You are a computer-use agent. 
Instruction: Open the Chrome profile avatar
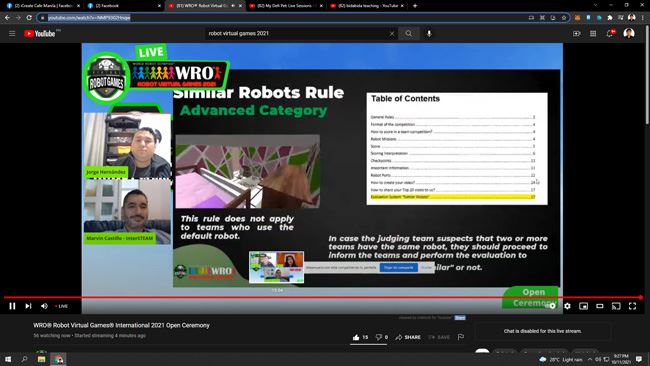click(632, 17)
